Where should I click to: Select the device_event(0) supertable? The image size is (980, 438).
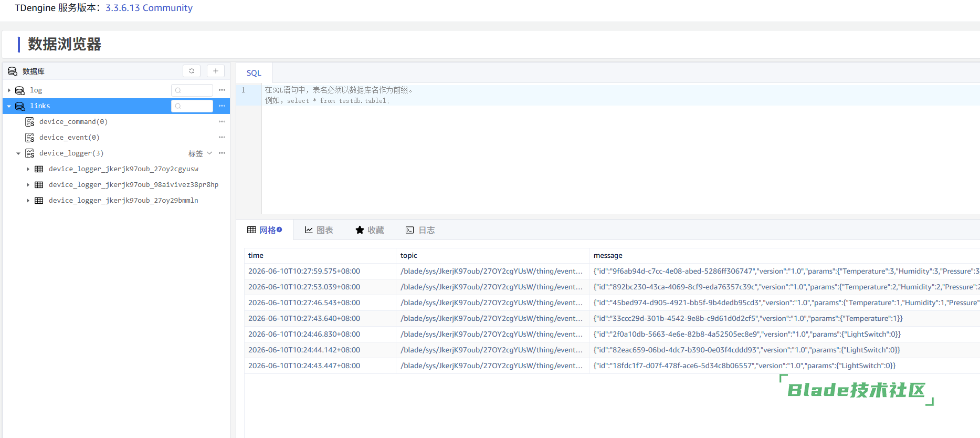(69, 138)
